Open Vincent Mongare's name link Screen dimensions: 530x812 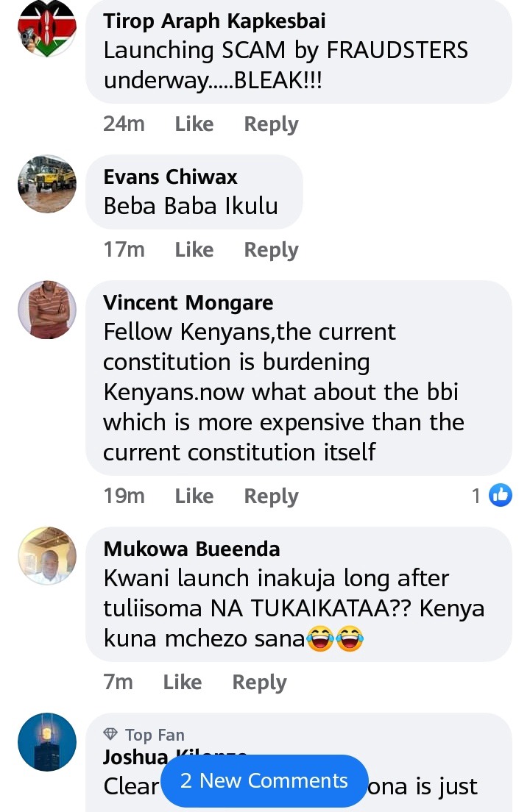188,302
